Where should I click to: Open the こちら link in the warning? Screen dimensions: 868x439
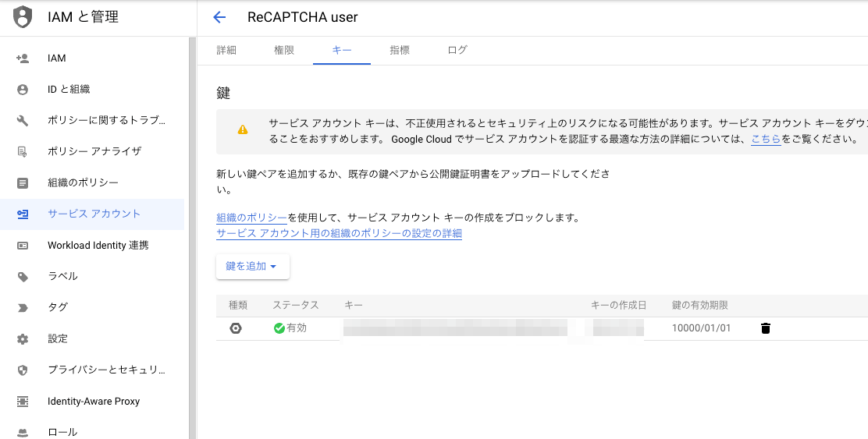pos(766,139)
